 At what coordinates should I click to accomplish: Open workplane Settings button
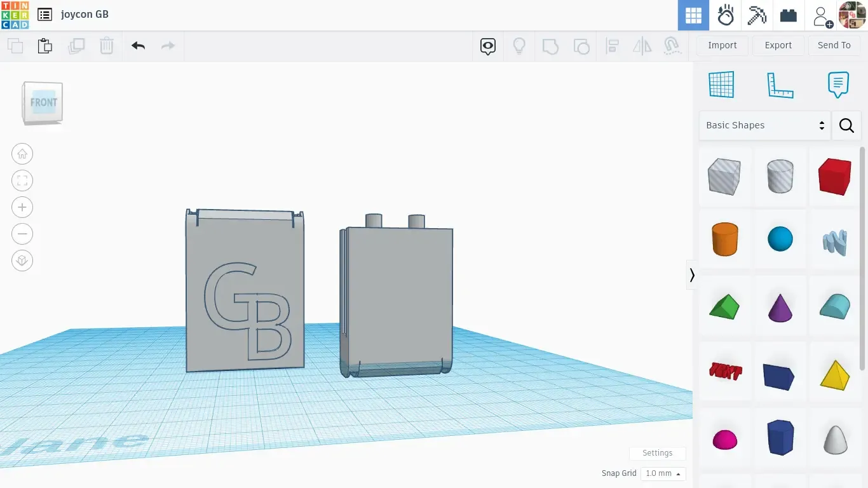click(x=657, y=453)
